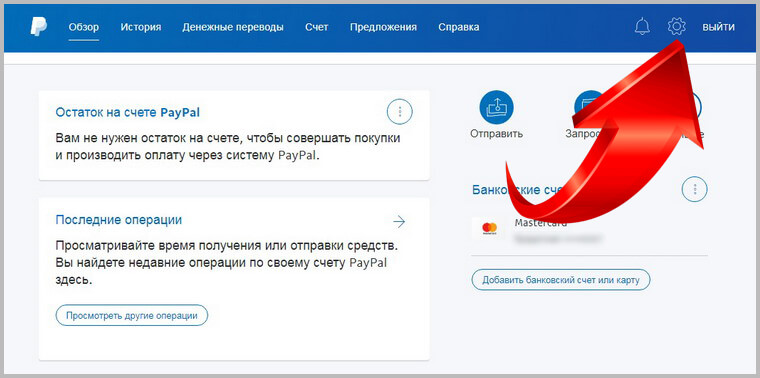
Task: Open three-dot menu for Банковские счета
Action: click(695, 189)
